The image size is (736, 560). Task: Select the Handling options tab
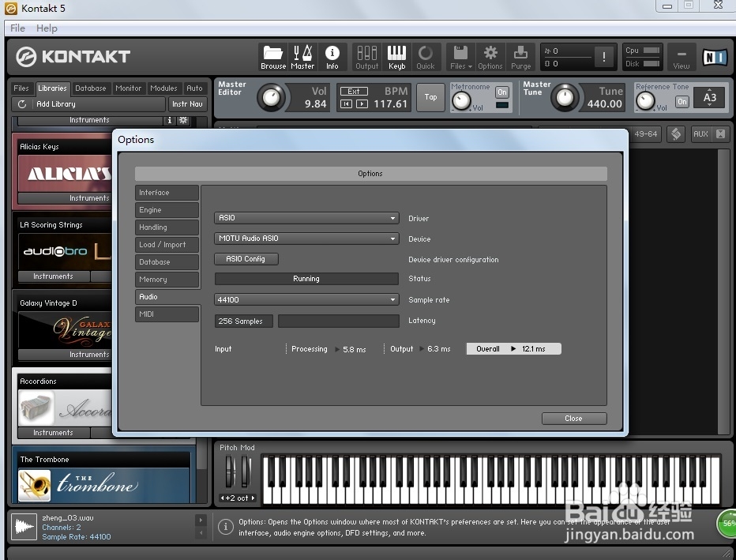pyautogui.click(x=167, y=227)
